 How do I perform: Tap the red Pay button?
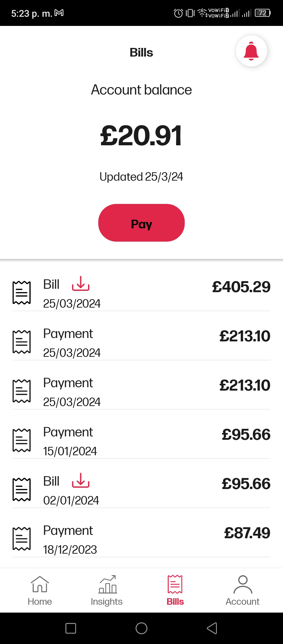point(141,223)
